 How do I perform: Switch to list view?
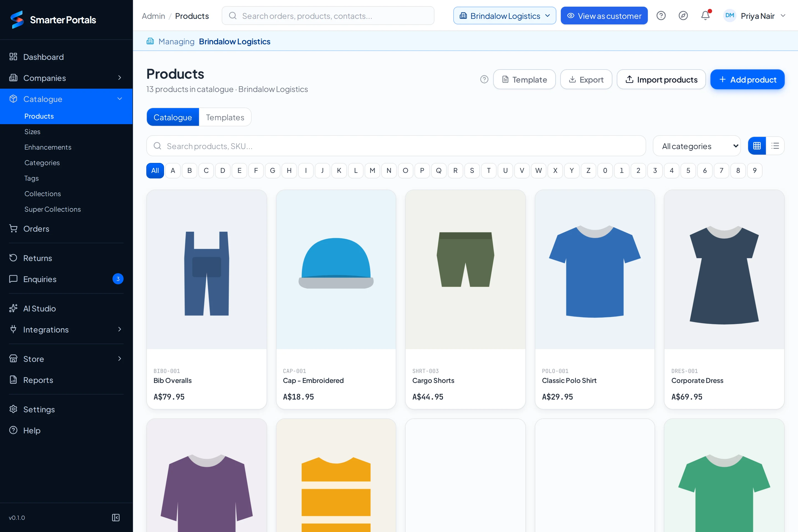[x=775, y=146]
